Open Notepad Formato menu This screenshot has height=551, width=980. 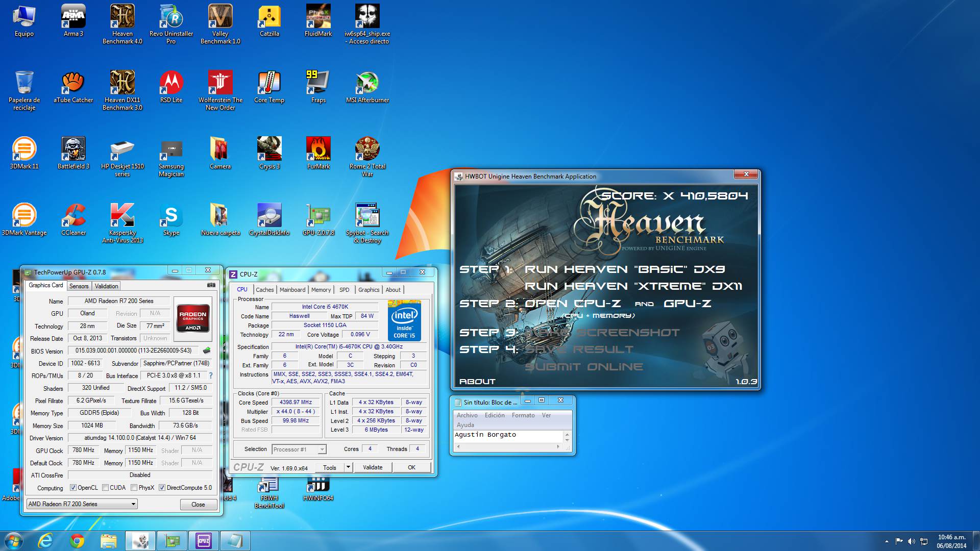[x=523, y=415]
